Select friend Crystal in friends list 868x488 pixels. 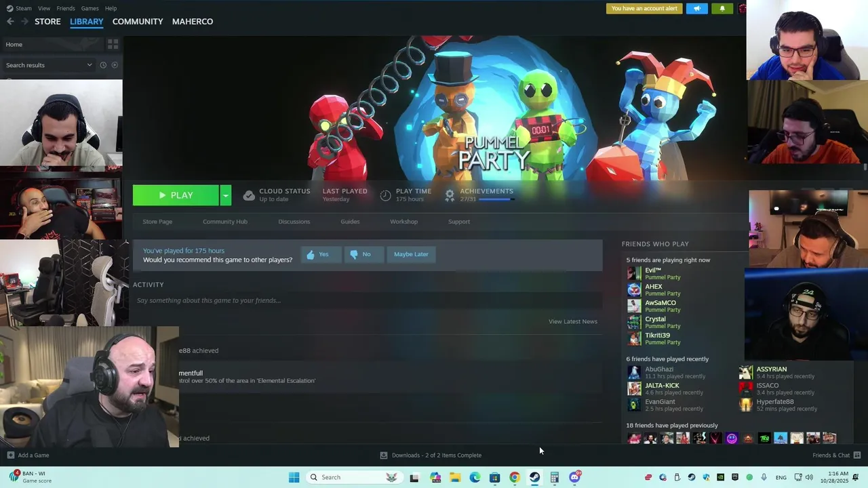pos(653,322)
